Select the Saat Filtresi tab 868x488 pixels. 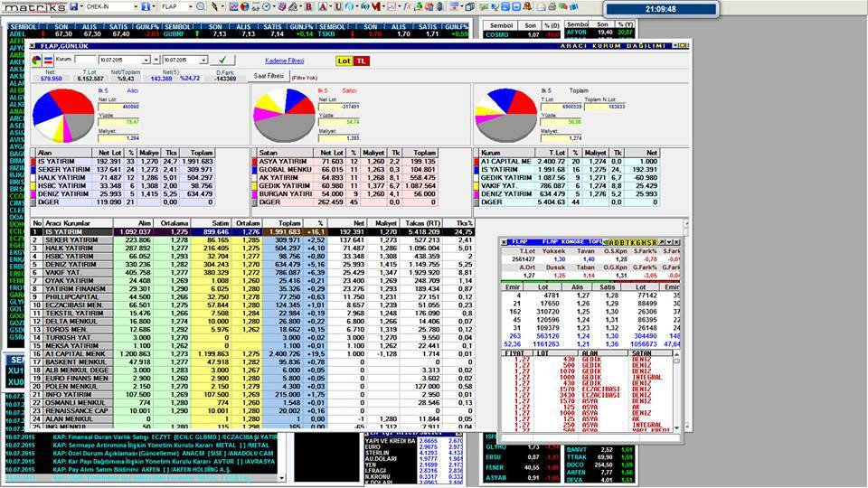270,77
